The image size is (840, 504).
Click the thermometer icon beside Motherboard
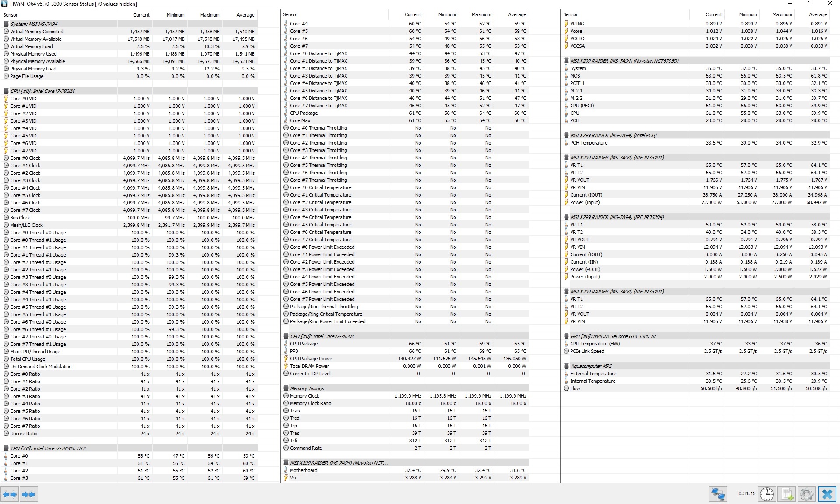click(x=286, y=470)
